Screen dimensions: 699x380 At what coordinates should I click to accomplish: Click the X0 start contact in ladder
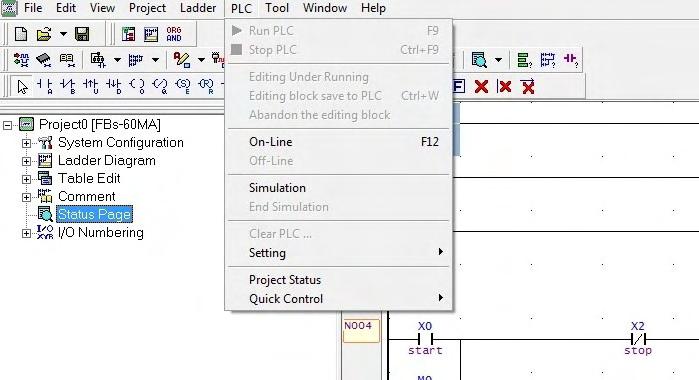click(425, 339)
